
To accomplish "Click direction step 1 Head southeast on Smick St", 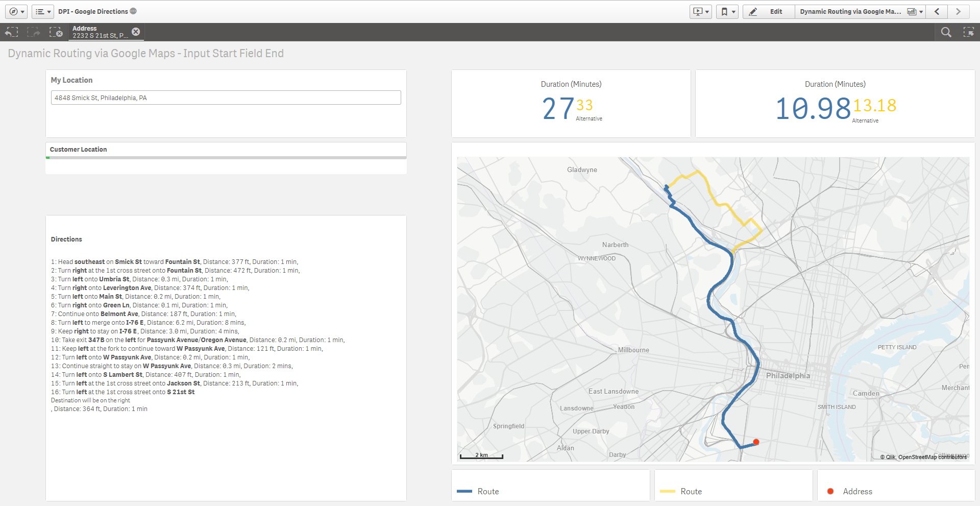I will pos(175,262).
